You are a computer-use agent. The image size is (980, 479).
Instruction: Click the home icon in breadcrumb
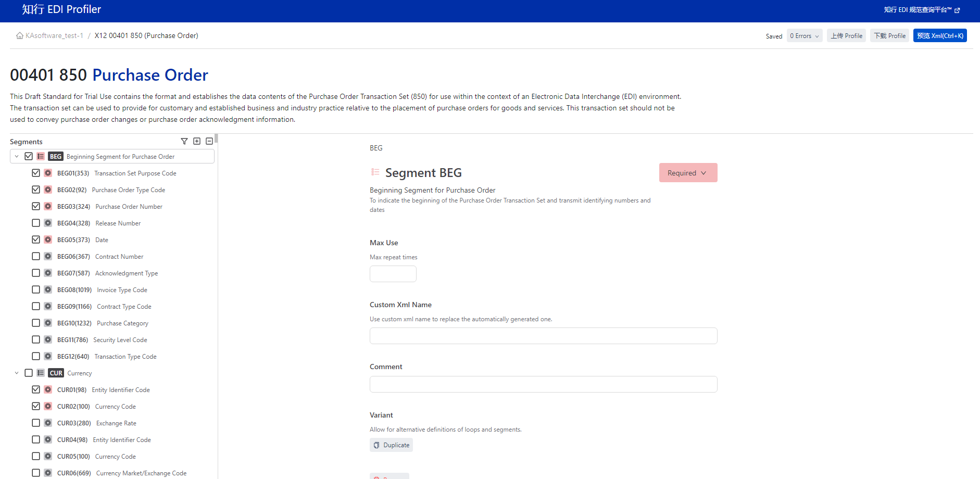[20, 35]
